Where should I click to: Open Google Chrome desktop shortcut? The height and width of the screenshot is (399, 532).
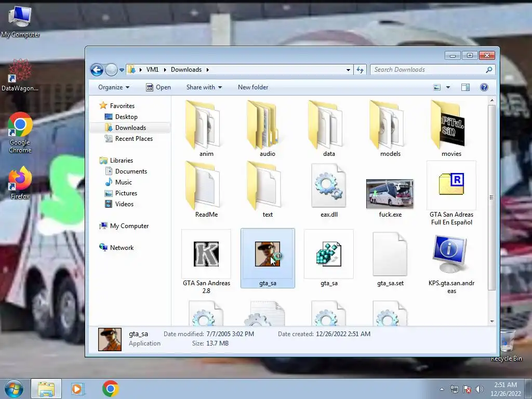tap(20, 133)
